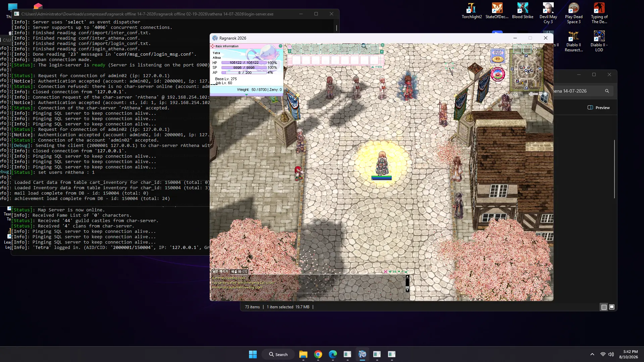The image size is (644, 362).
Task: Select the 배틀 메시지 chat tab
Action: pyautogui.click(x=239, y=271)
